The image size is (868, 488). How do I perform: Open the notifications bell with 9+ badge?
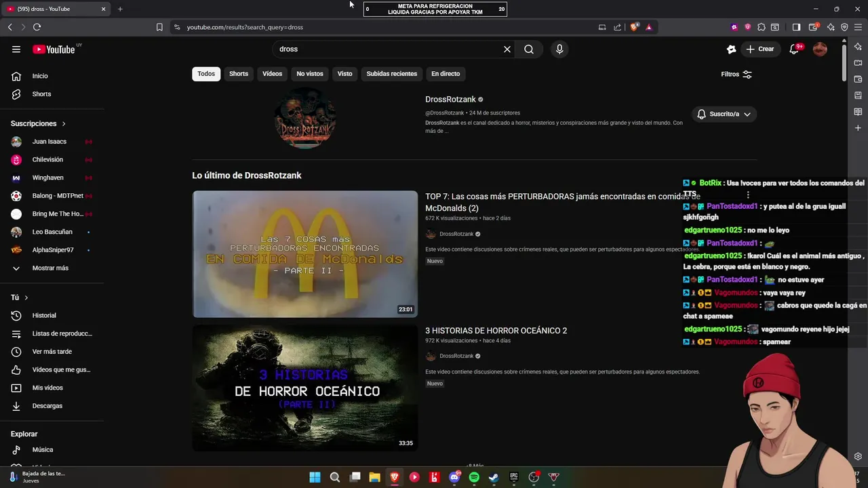pyautogui.click(x=795, y=49)
